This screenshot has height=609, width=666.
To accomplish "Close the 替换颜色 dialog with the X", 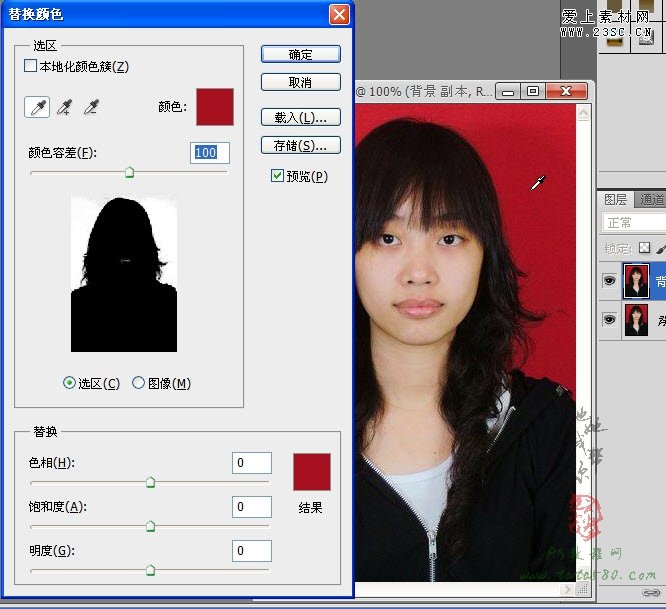I will [x=339, y=14].
